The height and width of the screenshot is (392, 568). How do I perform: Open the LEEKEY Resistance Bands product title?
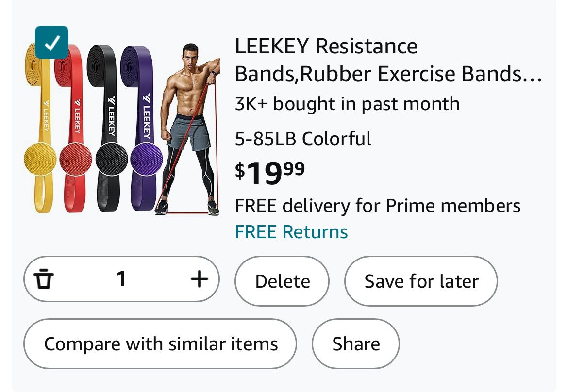pos(387,60)
